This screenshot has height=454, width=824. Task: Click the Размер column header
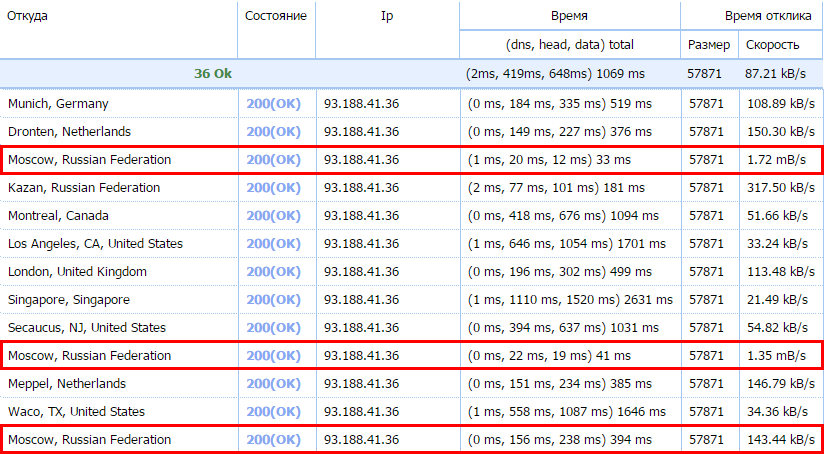point(709,45)
